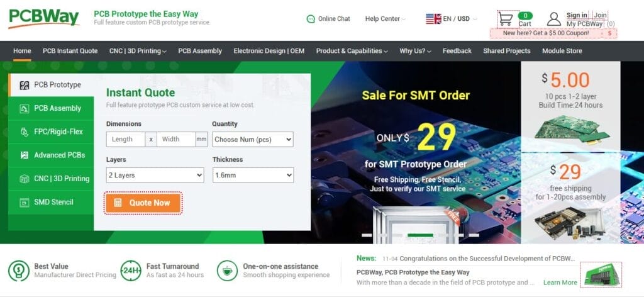Go to Shared Projects in navigation bar

(506, 51)
